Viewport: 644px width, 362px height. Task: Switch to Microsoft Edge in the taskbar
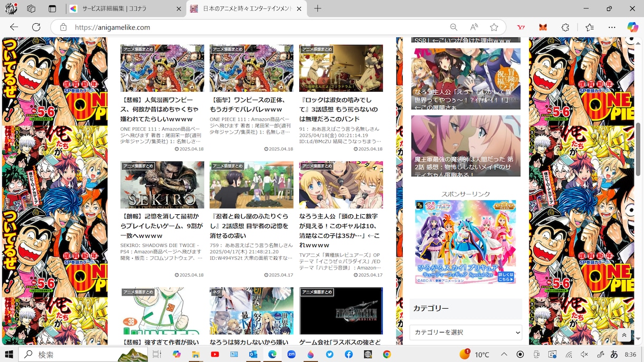tap(272, 355)
